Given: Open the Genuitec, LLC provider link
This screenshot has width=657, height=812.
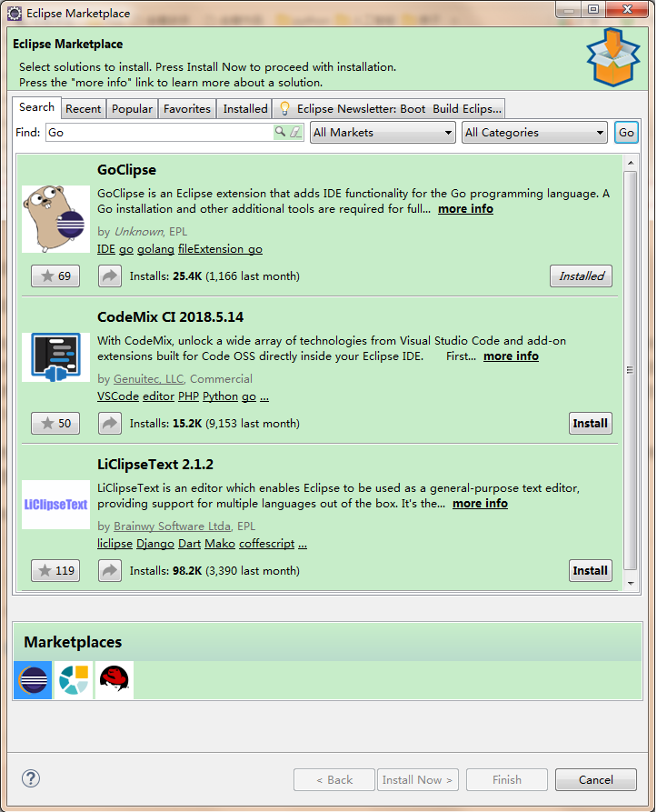Looking at the screenshot, I should (x=148, y=379).
